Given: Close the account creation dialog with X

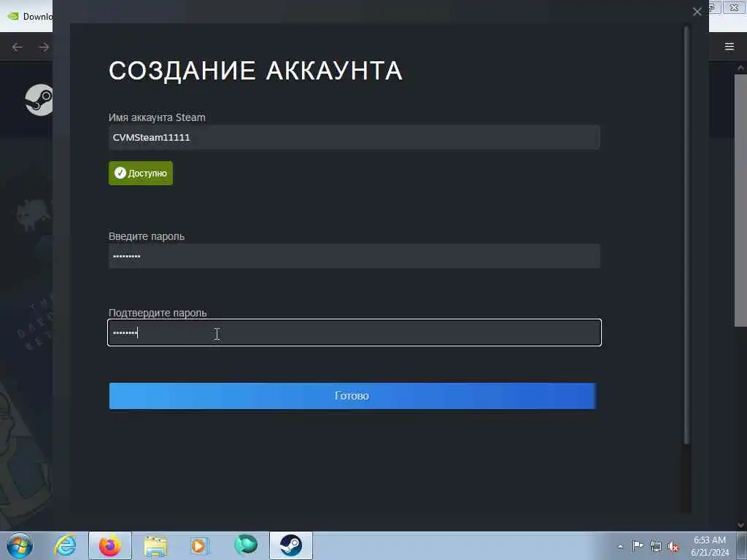Looking at the screenshot, I should 697,12.
